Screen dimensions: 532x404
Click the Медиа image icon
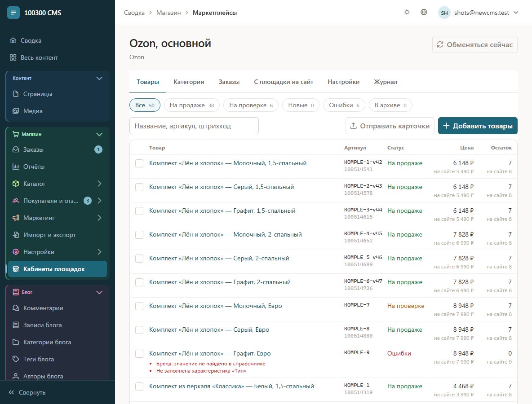[16, 111]
